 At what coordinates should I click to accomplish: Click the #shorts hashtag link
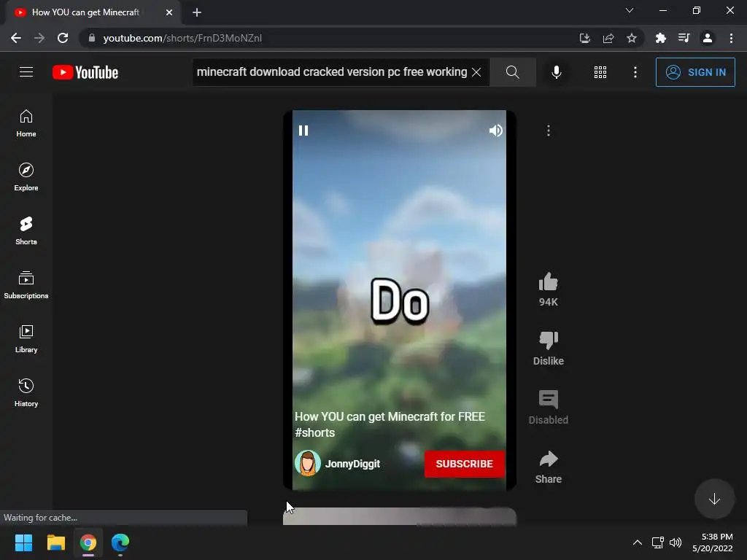[315, 433]
